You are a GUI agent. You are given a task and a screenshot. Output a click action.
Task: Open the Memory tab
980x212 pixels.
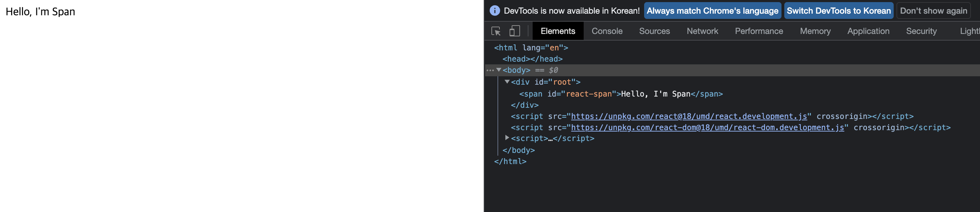(815, 31)
